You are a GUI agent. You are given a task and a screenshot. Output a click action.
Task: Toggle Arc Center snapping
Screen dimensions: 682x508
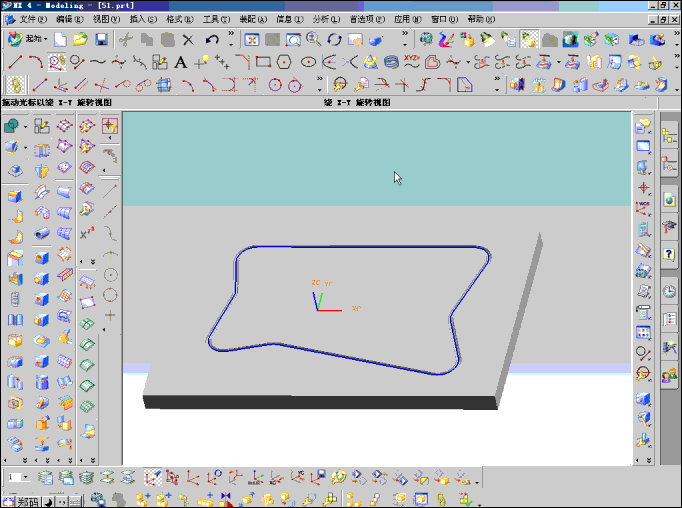point(110,275)
